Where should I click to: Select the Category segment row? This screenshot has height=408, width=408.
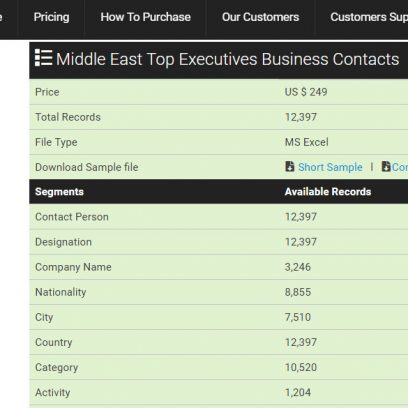click(x=219, y=367)
